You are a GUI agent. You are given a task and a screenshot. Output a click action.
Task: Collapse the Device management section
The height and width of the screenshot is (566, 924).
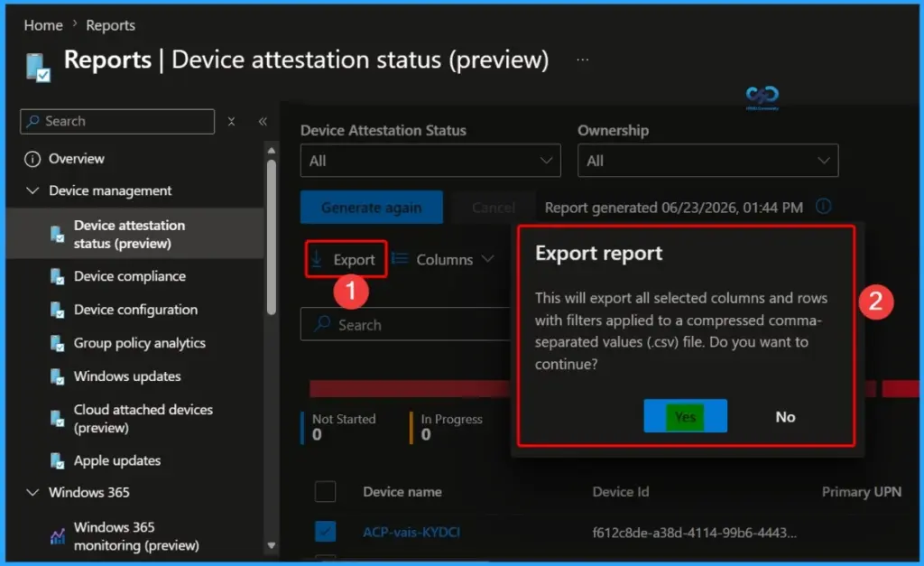[33, 190]
